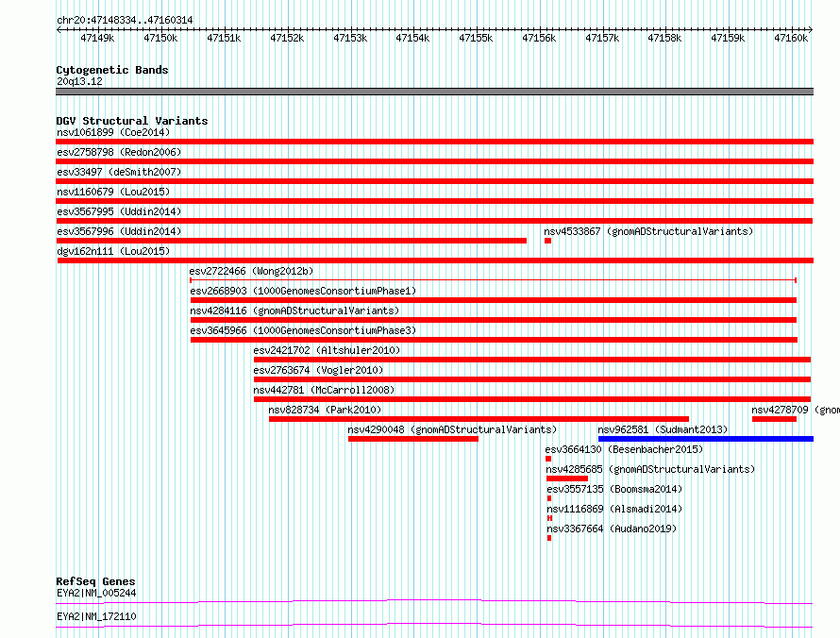Image resolution: width=840 pixels, height=638 pixels.
Task: Click the esv3557135 (Boomsma2014) variant label
Action: coord(614,489)
